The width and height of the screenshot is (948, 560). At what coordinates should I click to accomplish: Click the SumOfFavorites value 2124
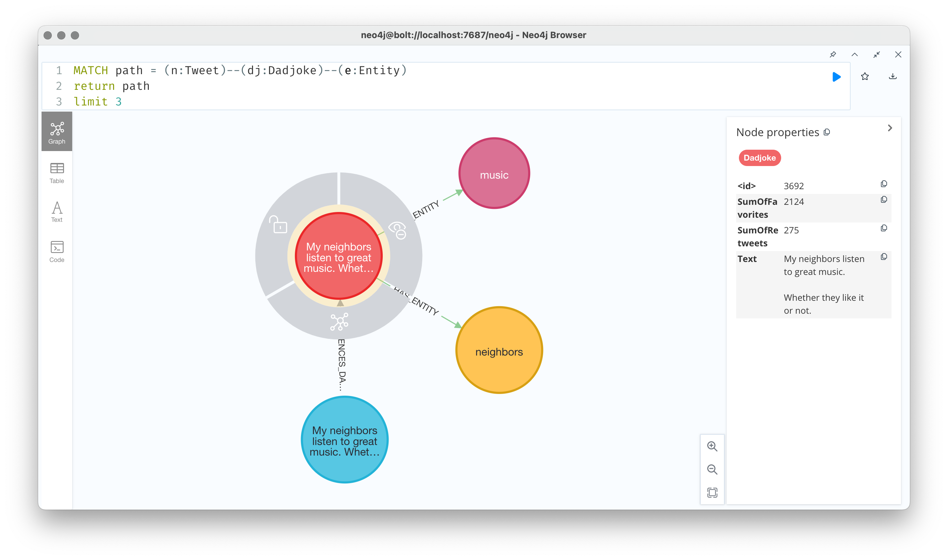[793, 201]
